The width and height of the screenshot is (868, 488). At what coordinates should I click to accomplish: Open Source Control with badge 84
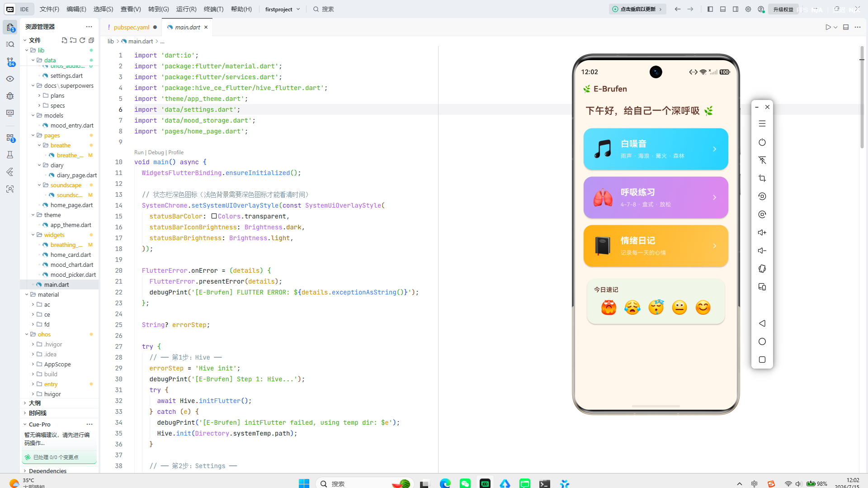10,62
